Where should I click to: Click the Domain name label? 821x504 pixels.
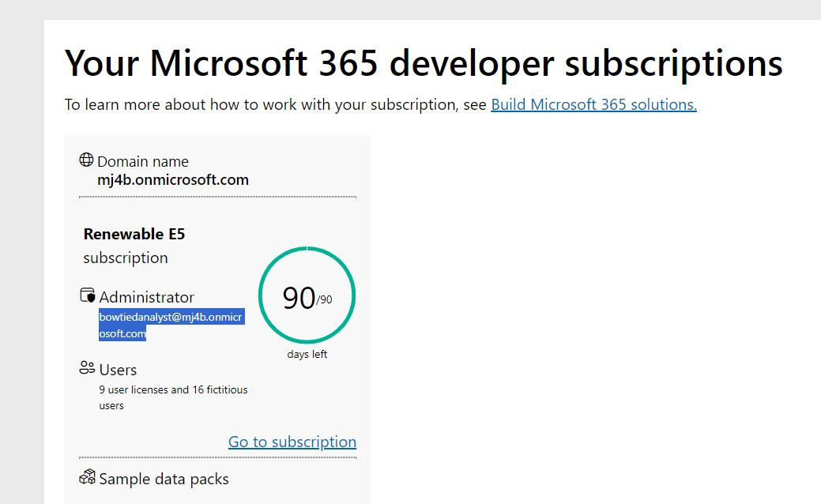(x=143, y=162)
